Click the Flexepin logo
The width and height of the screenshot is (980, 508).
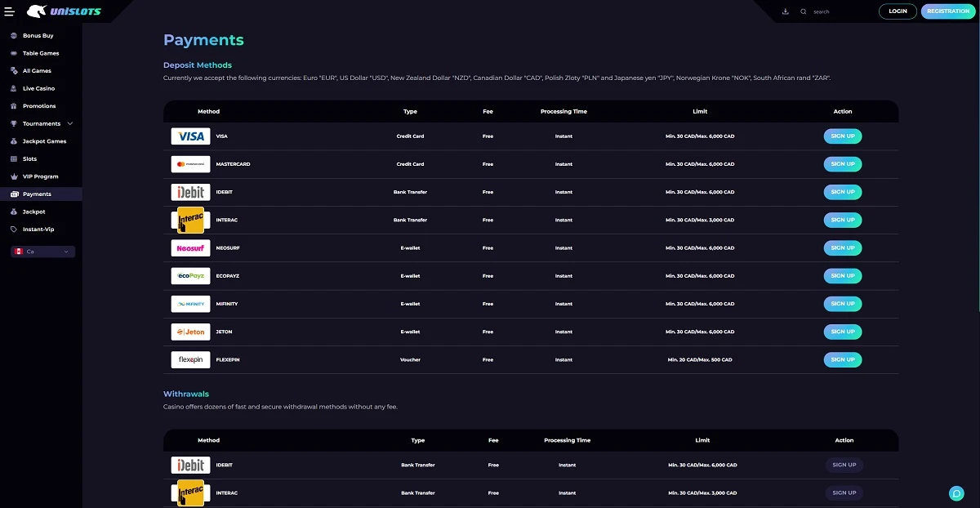point(190,359)
